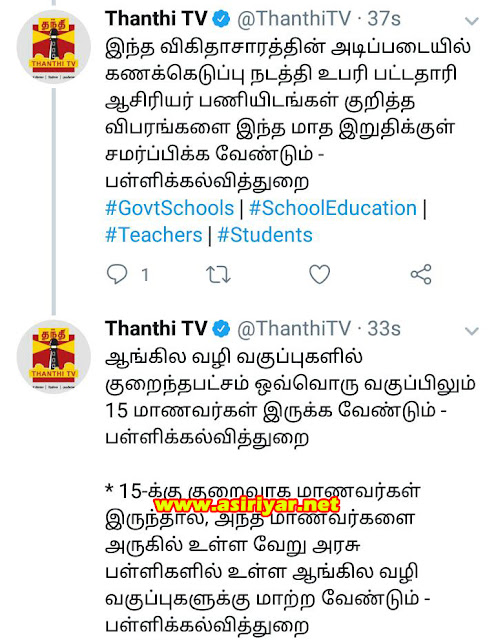The width and height of the screenshot is (496, 640).
Task: Open Thanthi TV avatar on second tweet
Action: click(x=53, y=356)
